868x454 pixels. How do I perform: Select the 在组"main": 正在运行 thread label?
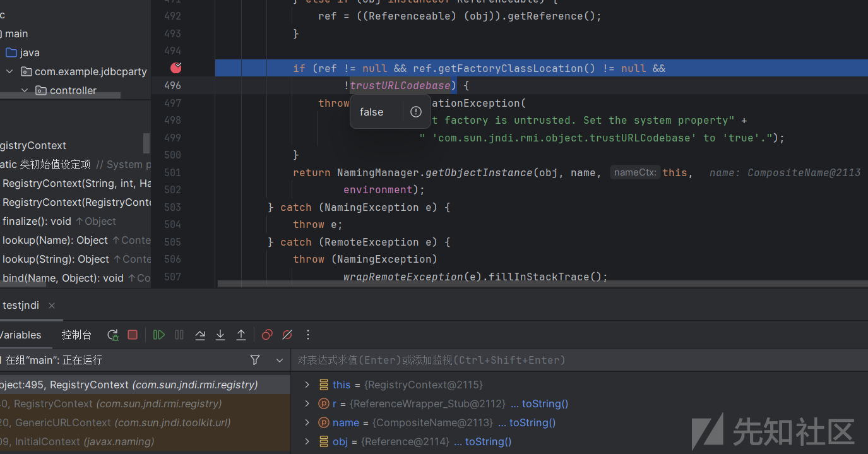(54, 360)
